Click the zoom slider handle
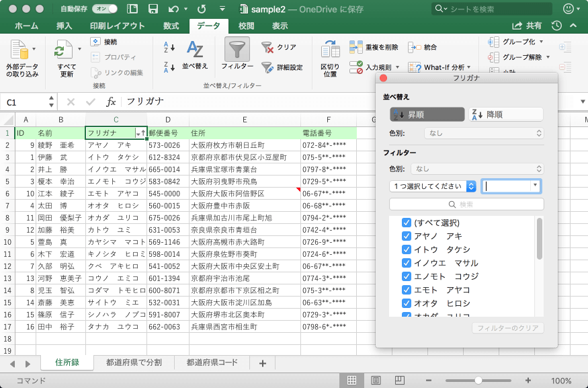The image size is (588, 388). click(x=478, y=381)
